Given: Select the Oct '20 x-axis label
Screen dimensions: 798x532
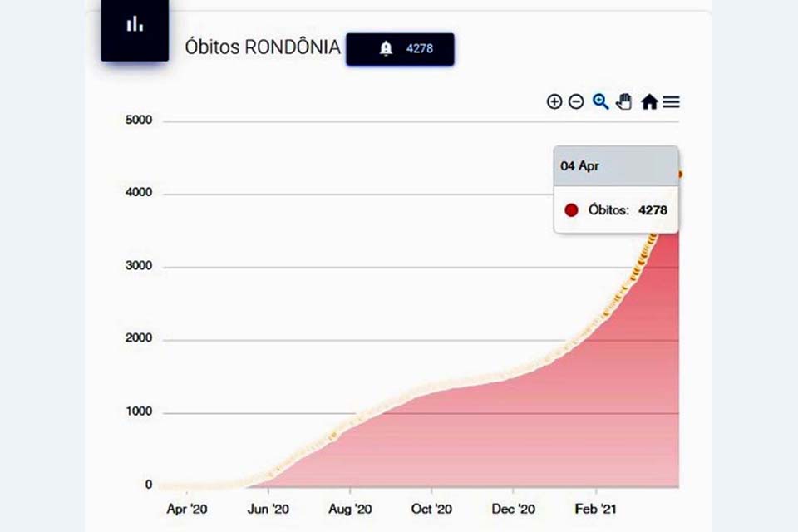Looking at the screenshot, I should point(432,509).
